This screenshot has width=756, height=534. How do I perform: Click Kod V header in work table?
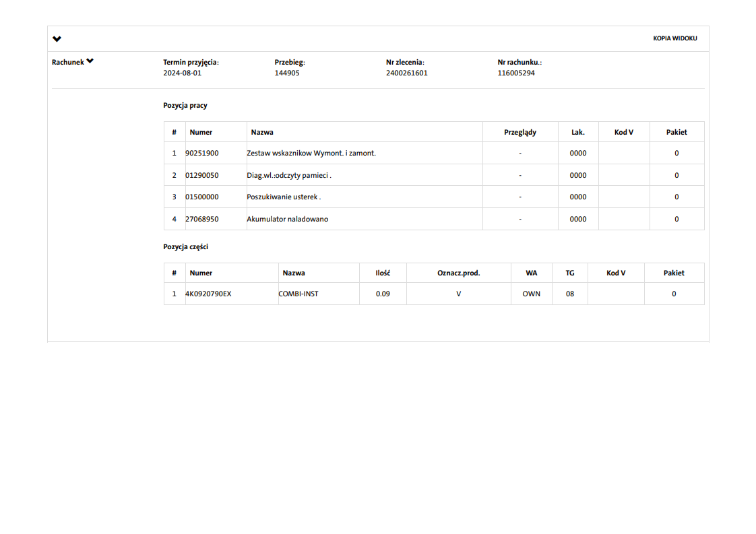[623, 133]
